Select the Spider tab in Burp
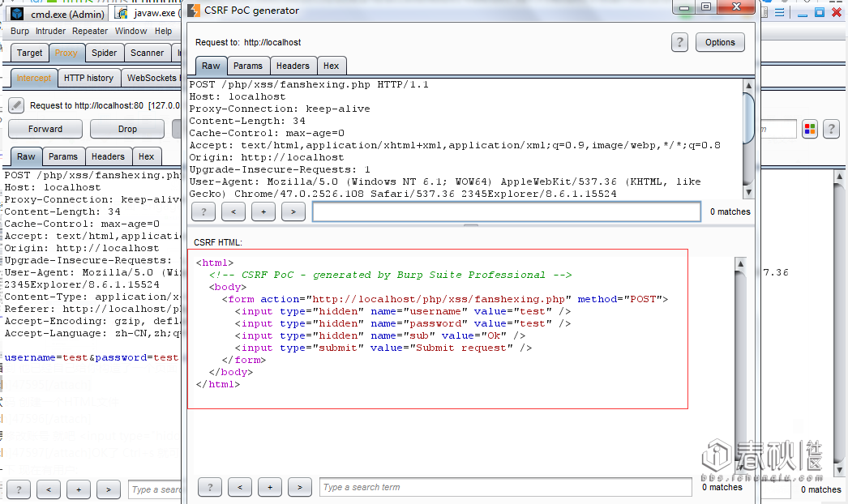 tap(104, 53)
